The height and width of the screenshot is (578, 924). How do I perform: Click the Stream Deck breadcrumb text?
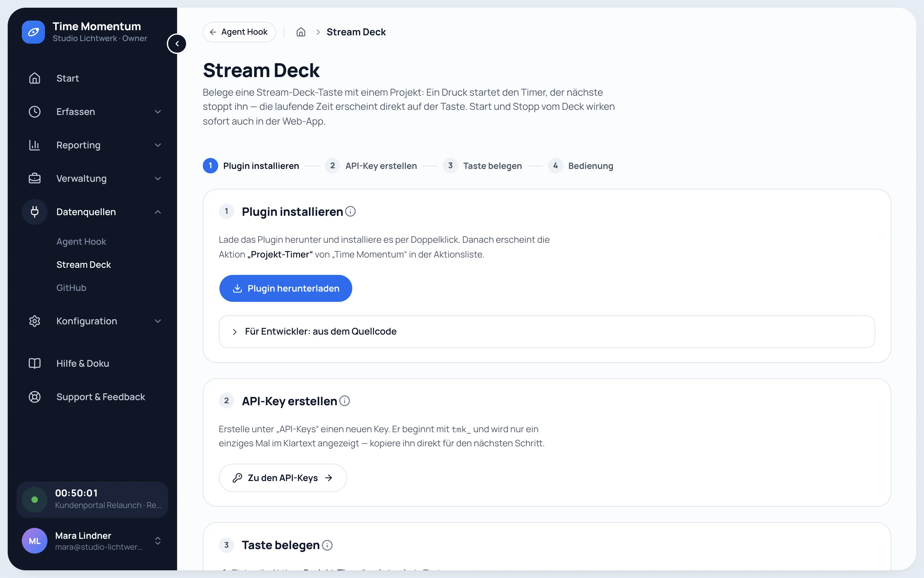(356, 32)
